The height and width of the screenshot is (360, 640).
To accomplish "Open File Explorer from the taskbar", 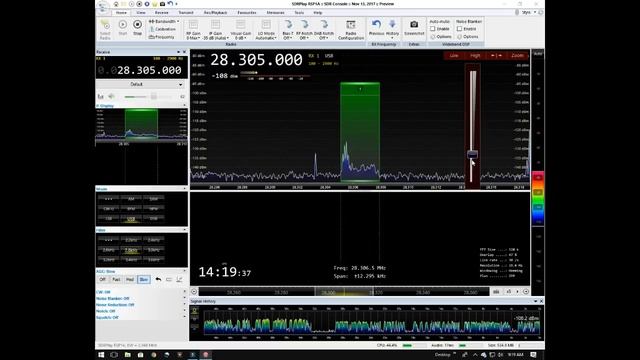I will pos(127,355).
